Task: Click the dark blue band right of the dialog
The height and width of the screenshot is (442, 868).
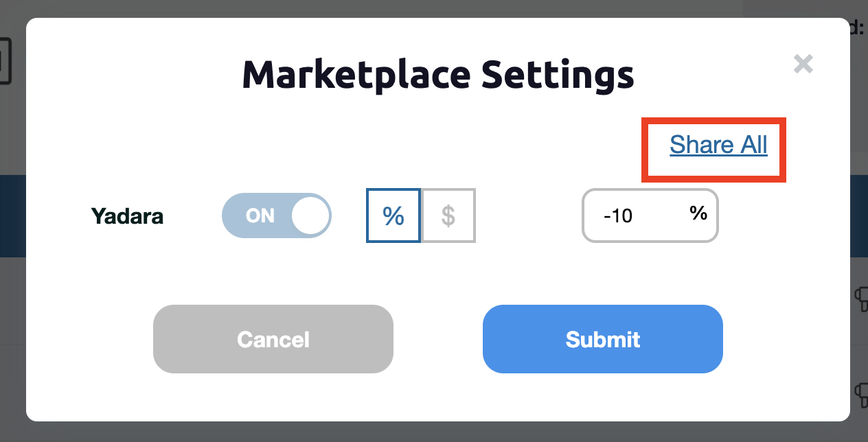Action: (859, 216)
